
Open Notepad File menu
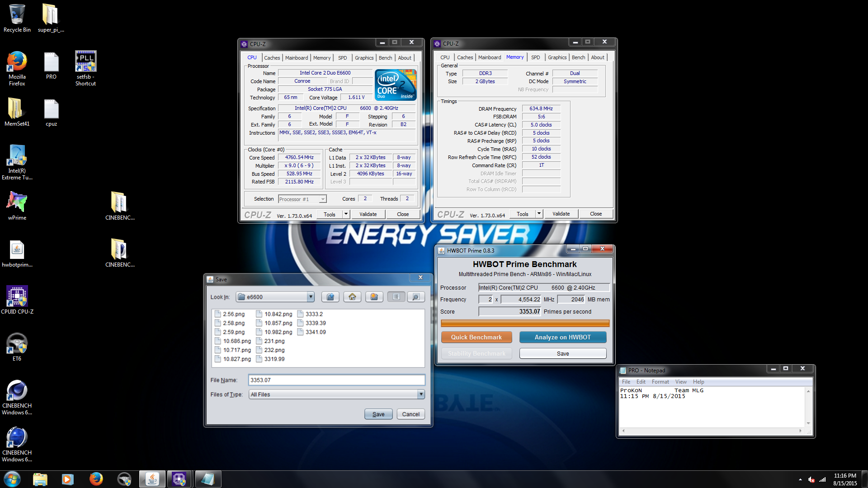[626, 382]
